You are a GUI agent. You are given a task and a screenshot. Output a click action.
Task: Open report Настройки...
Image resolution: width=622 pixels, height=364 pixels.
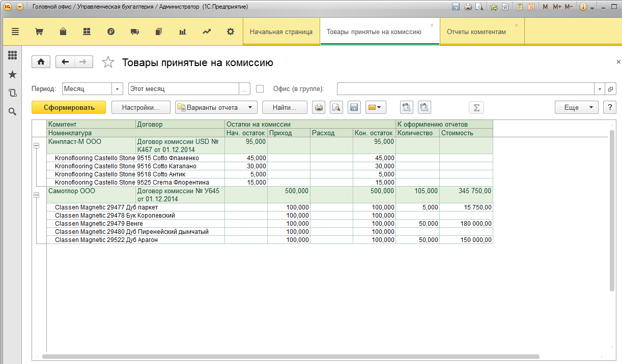141,107
